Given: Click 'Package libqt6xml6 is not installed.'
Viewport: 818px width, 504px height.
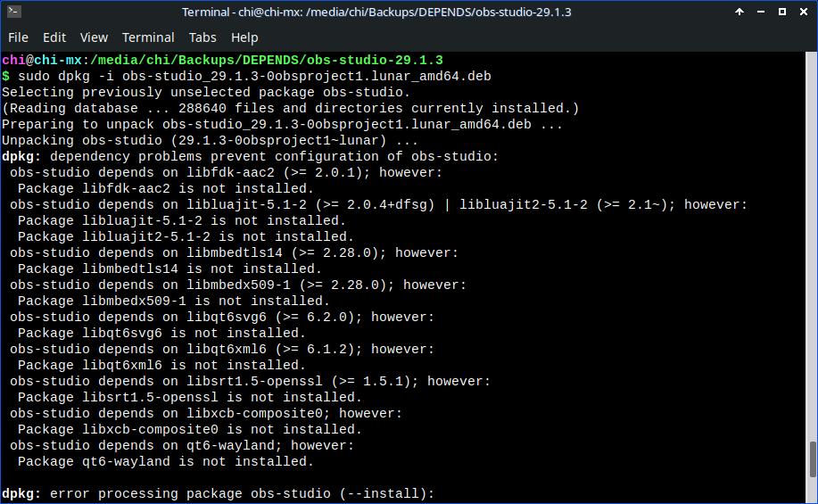Looking at the screenshot, I should pyautogui.click(x=161, y=365).
